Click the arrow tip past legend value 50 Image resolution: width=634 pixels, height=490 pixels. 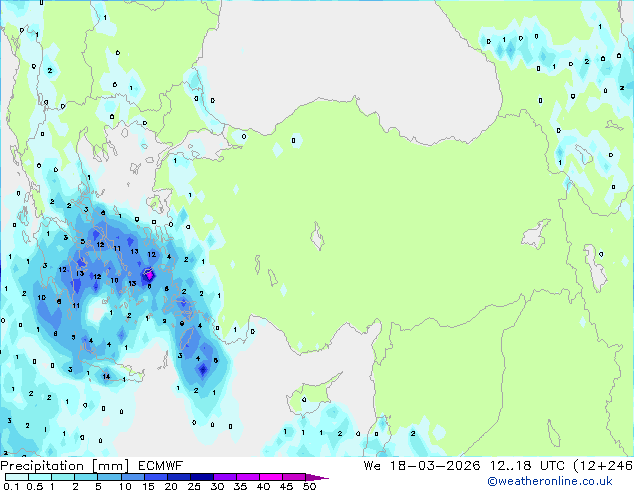[317, 477]
